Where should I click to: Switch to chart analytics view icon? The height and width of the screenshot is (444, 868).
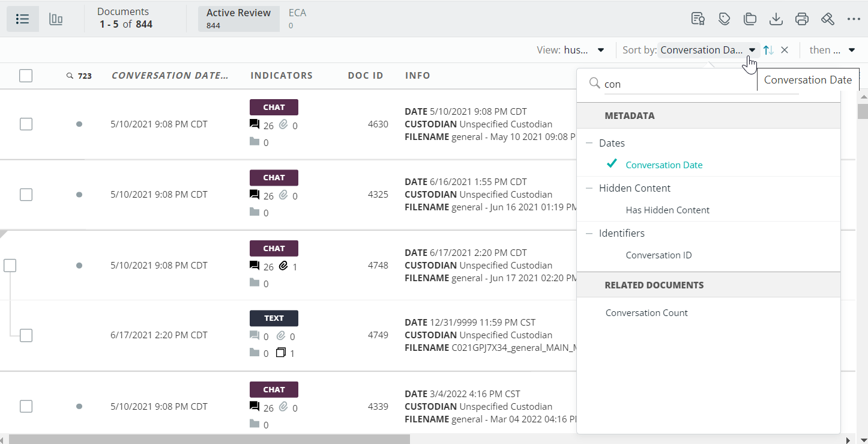coord(56,19)
